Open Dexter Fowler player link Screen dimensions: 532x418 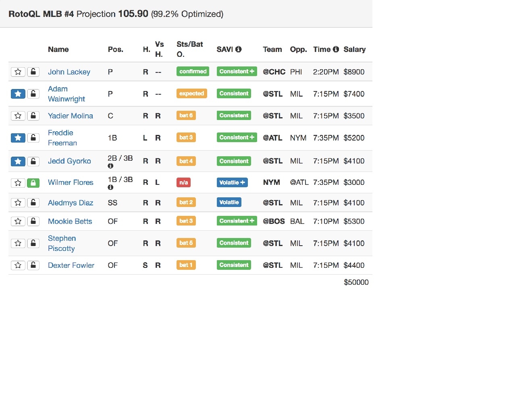(x=71, y=265)
